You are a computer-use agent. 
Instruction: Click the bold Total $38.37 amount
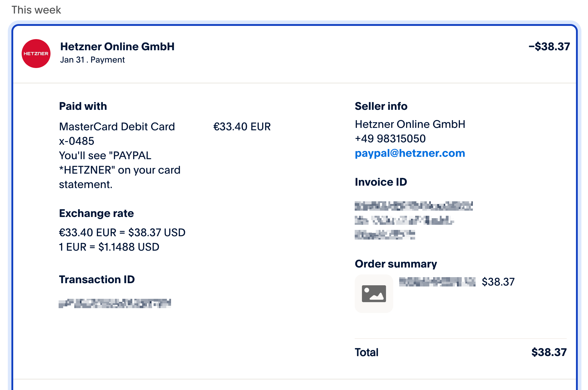(549, 352)
